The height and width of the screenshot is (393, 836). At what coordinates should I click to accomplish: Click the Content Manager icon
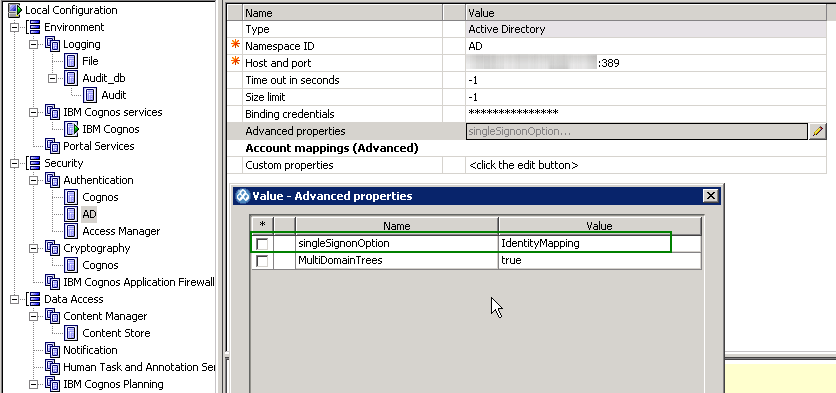coord(53,316)
